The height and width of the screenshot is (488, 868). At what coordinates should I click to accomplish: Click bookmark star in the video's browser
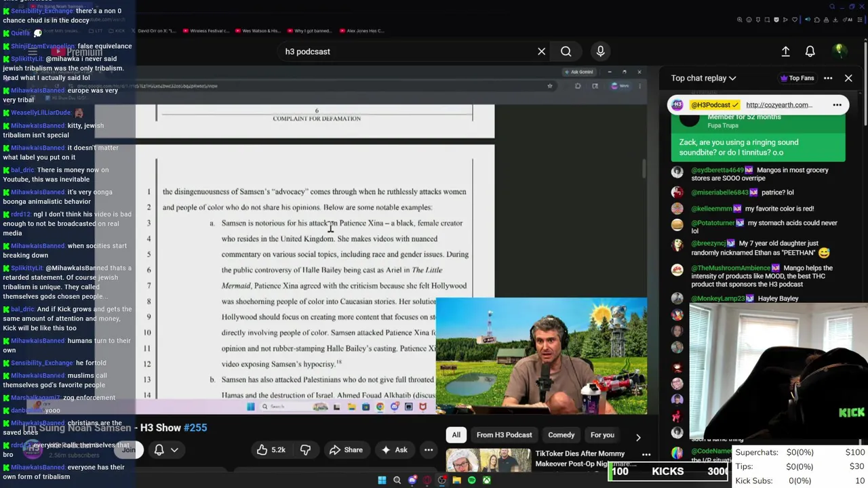click(x=550, y=86)
